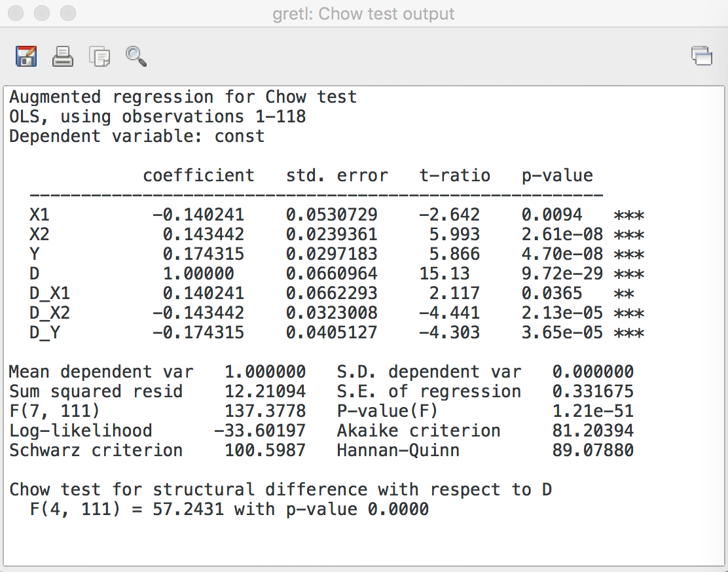Viewport: 728px width, 572px height.
Task: Click std. error value 0.0239361
Action: tap(331, 234)
